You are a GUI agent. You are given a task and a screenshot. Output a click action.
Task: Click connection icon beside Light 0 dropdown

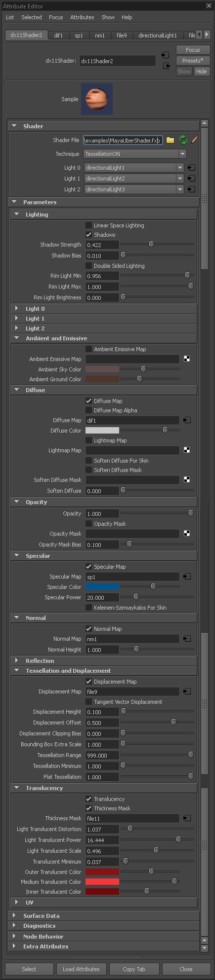pos(191,168)
